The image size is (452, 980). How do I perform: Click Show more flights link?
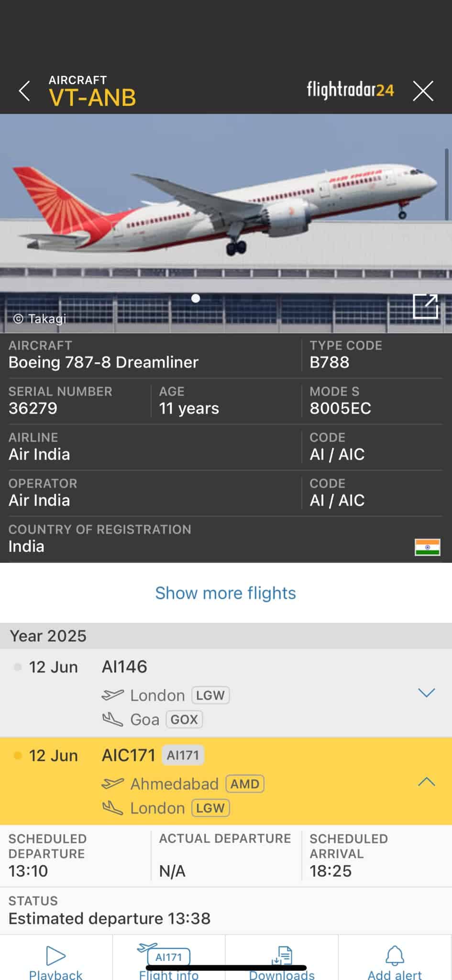pyautogui.click(x=225, y=593)
